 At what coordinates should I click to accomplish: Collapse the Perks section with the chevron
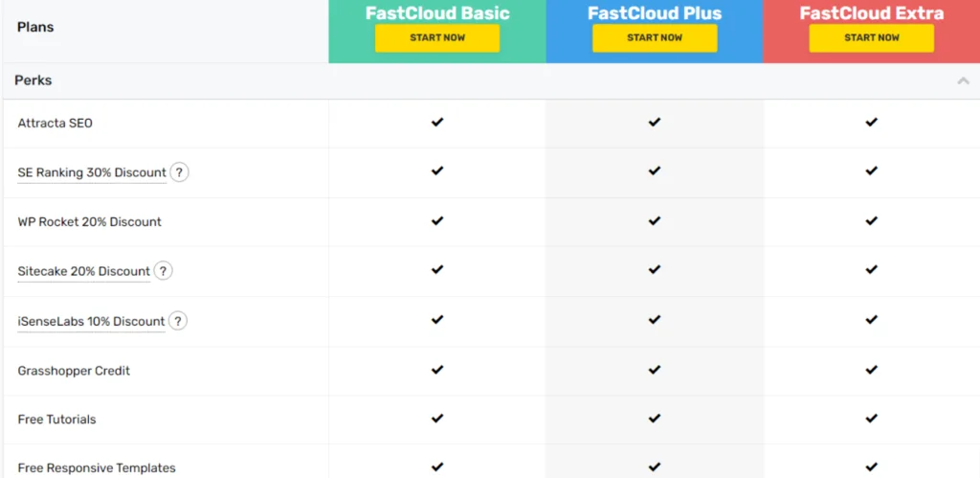[963, 80]
